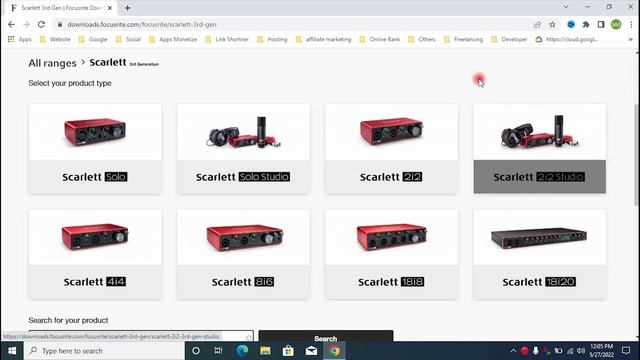This screenshot has height=360, width=640.
Task: Select Scarlett Solo Studio label
Action: pyautogui.click(x=243, y=177)
